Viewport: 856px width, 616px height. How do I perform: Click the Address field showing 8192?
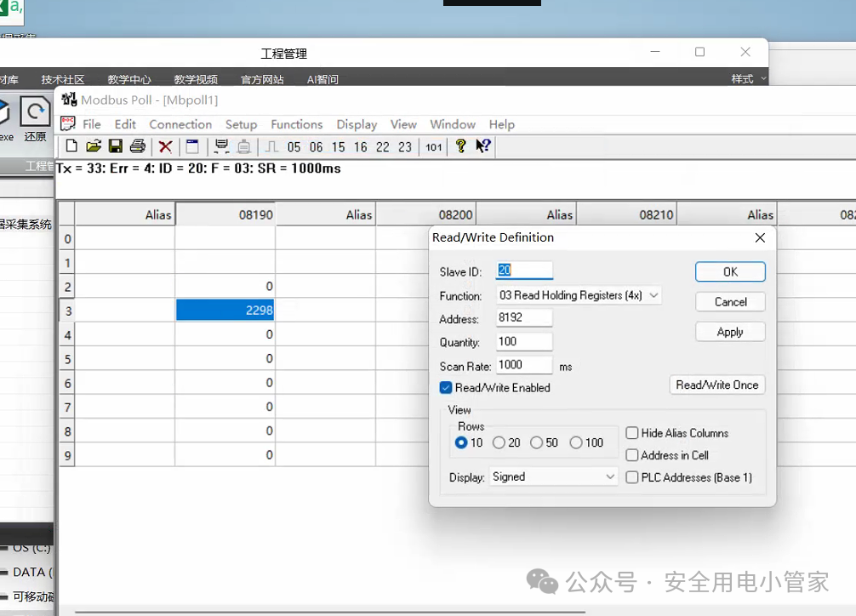pyautogui.click(x=525, y=317)
